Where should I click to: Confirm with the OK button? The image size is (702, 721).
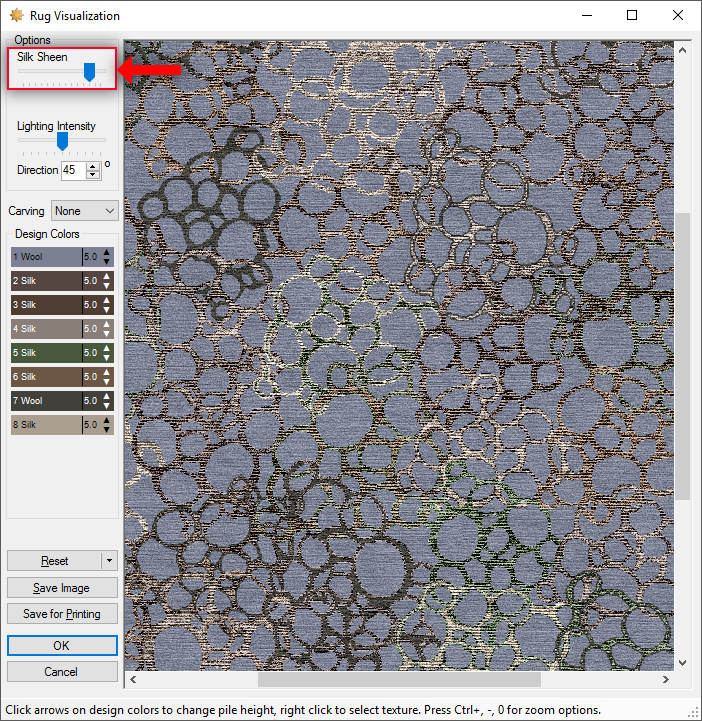(x=62, y=646)
